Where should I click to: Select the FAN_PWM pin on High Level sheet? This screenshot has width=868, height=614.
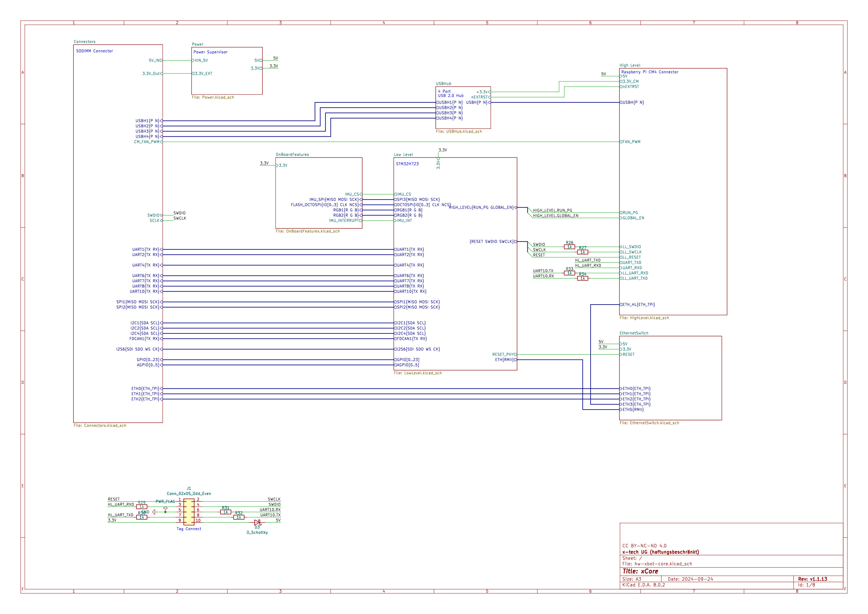630,142
